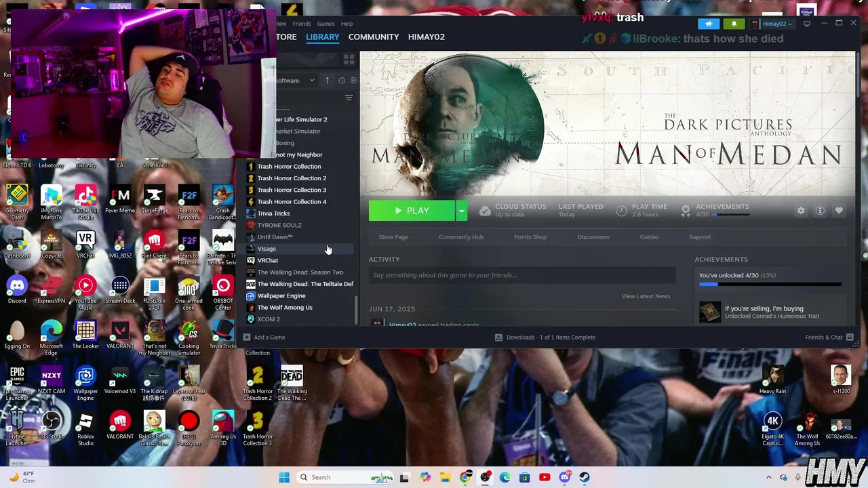Open Steam from the taskbar

(585, 477)
